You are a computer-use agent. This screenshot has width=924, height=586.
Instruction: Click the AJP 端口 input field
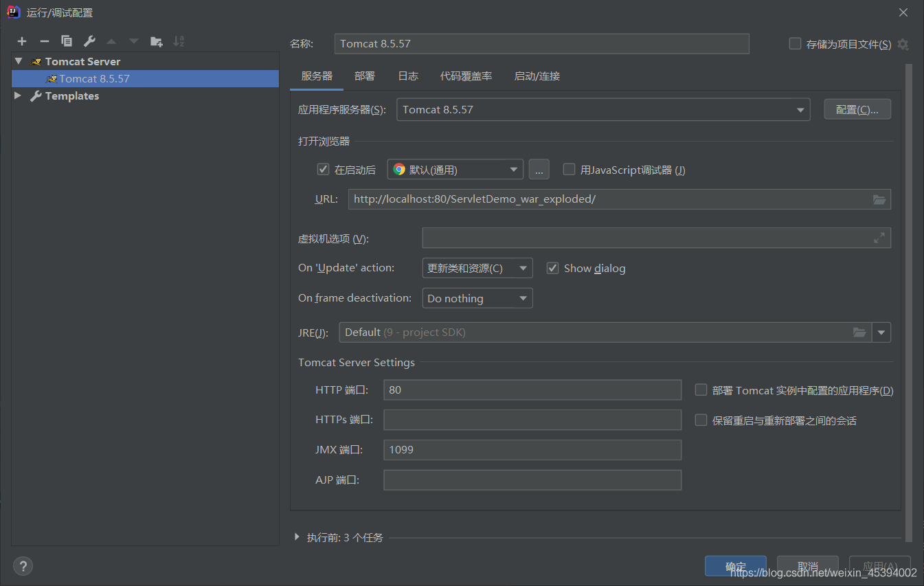[x=532, y=480]
